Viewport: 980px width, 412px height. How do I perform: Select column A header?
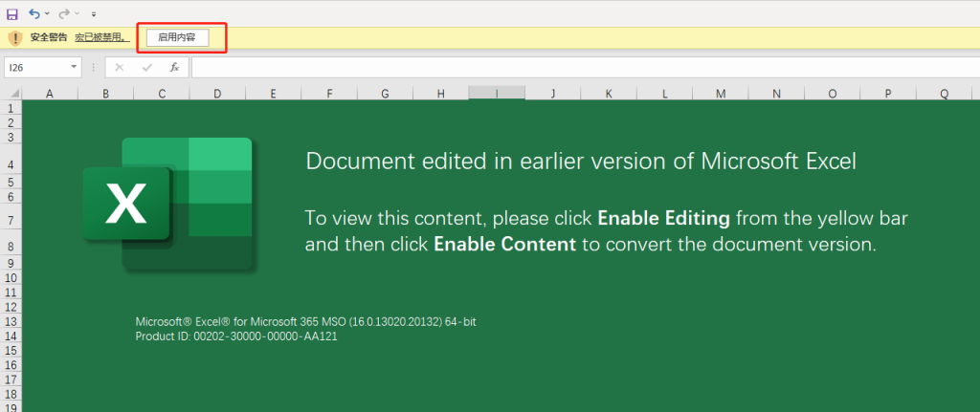(50, 94)
